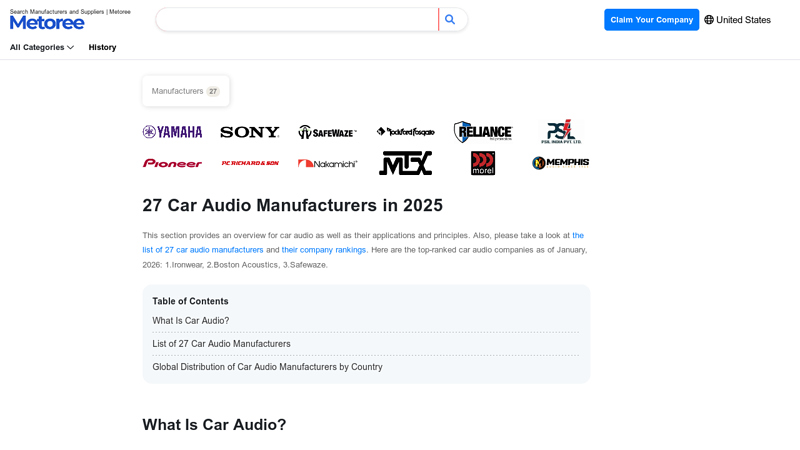The height and width of the screenshot is (450, 800).
Task: Click the Claim Your Company button
Action: coord(652,20)
